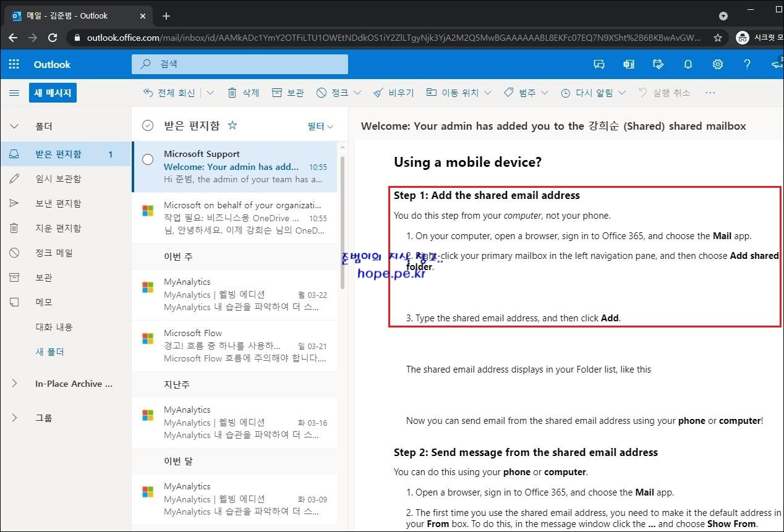
Task: Expand the 이동 위치 dropdown arrow
Action: (488, 93)
